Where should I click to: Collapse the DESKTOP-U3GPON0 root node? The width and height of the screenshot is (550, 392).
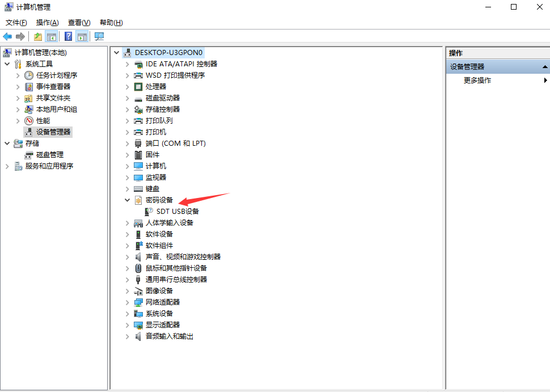117,53
